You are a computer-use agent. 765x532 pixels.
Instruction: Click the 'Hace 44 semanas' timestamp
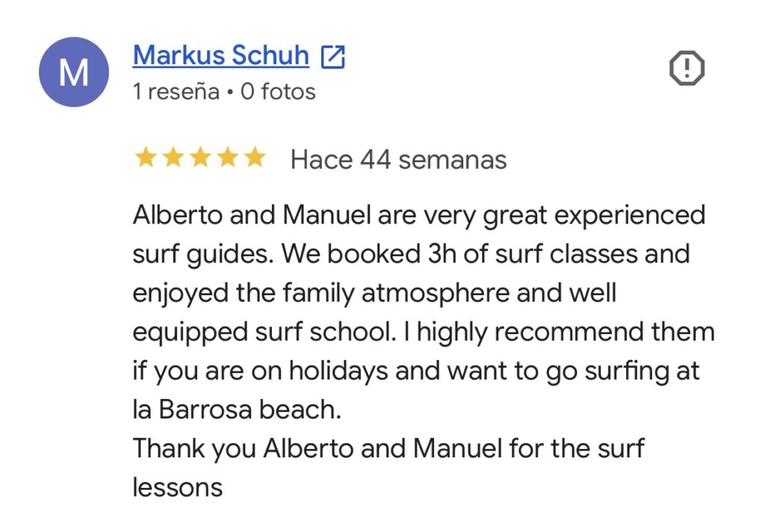click(399, 160)
